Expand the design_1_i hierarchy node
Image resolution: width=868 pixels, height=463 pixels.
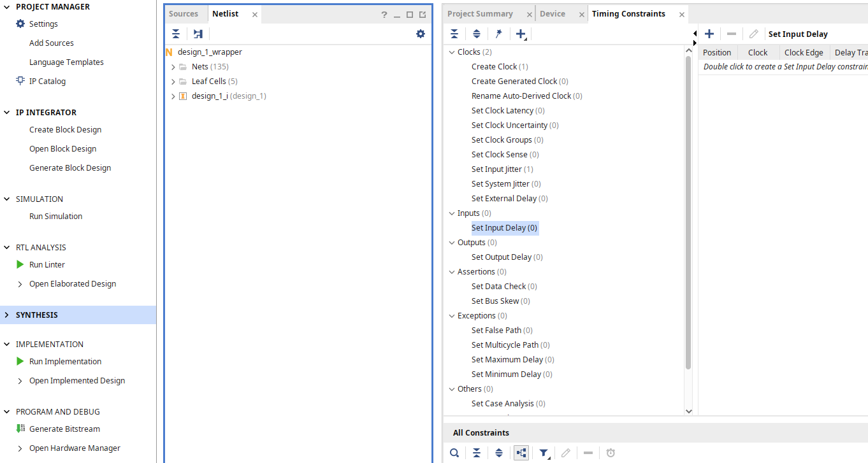[173, 96]
